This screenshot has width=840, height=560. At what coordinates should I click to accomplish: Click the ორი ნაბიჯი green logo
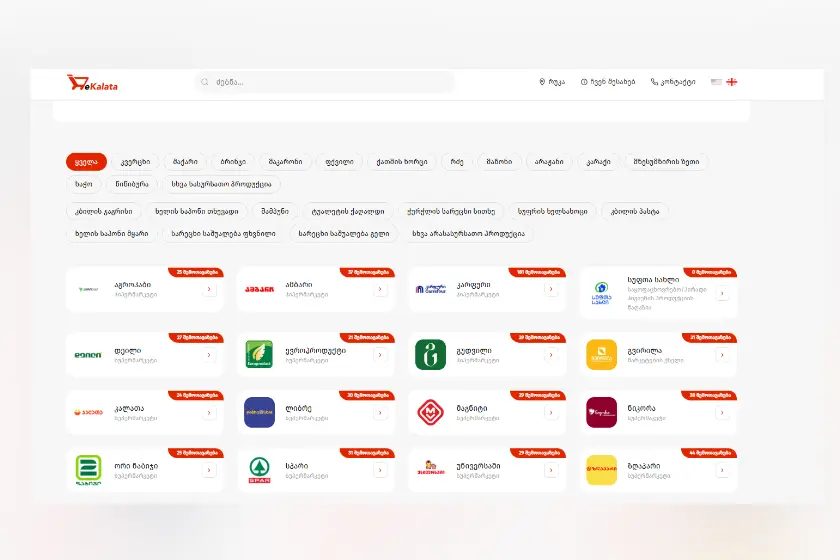[x=88, y=470]
